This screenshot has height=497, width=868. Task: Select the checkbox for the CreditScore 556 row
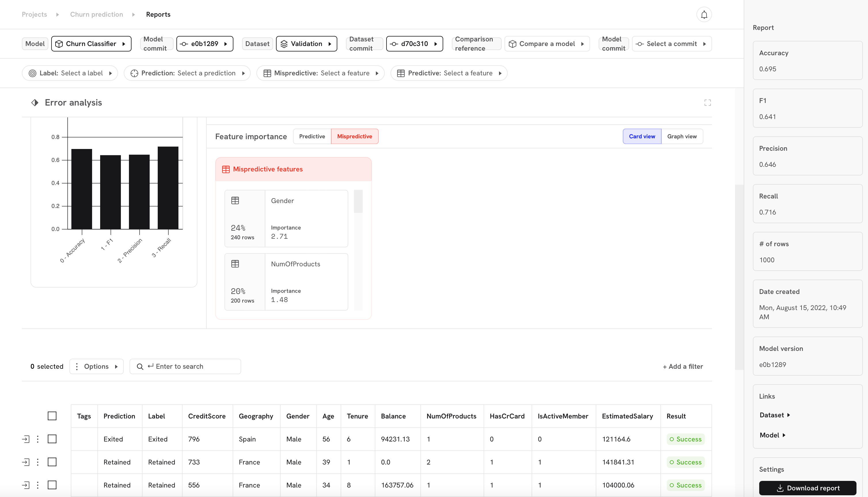coord(52,485)
